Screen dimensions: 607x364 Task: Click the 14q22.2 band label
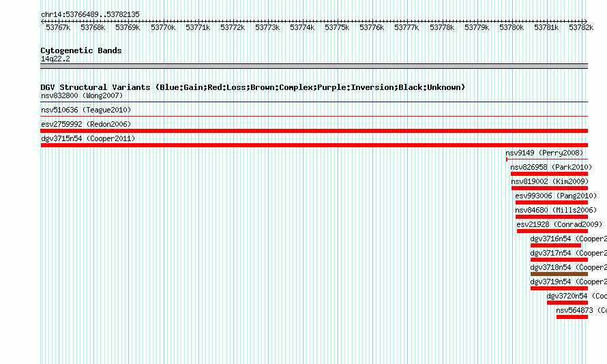[x=55, y=59]
